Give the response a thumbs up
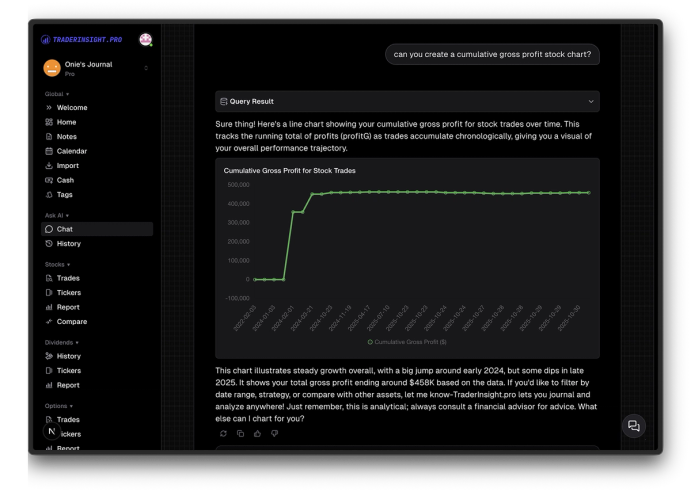 click(x=257, y=434)
